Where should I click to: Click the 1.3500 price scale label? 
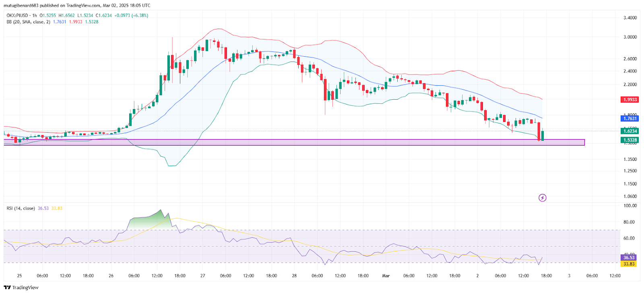click(630, 160)
